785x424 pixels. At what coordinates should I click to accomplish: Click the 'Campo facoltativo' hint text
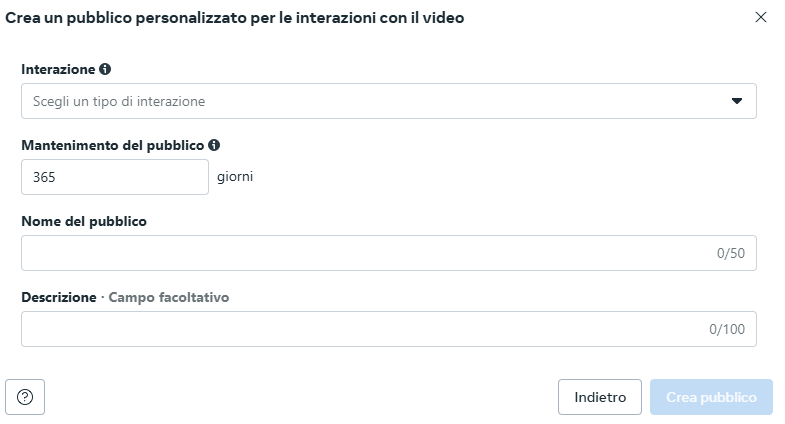[x=168, y=297]
